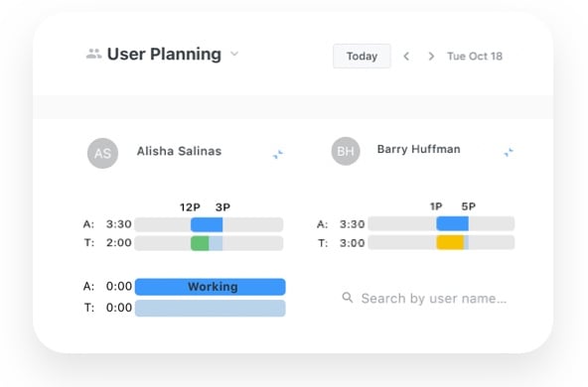Image resolution: width=588 pixels, height=387 pixels.
Task: Click Alisha's A: 3:30 value
Action: [119, 224]
